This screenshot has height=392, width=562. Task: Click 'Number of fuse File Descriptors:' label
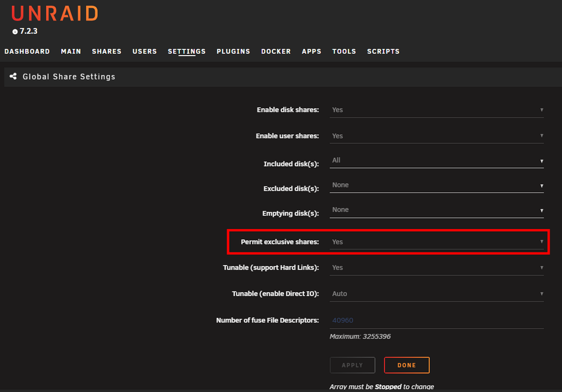pyautogui.click(x=268, y=320)
